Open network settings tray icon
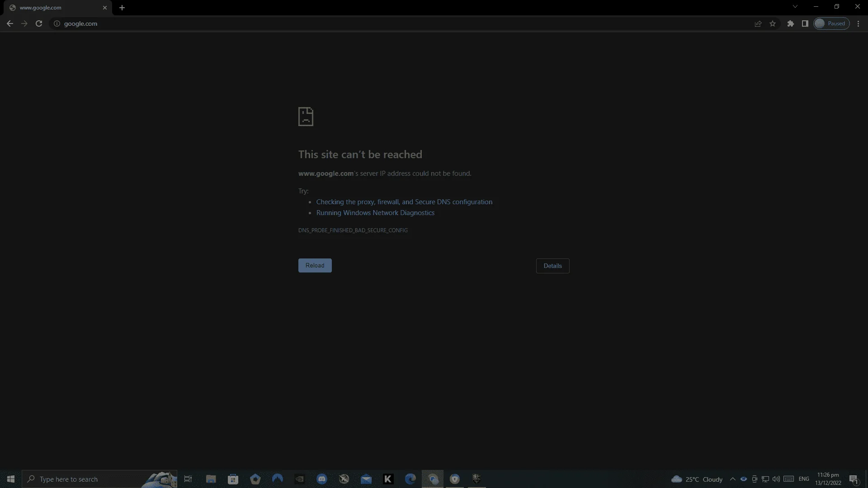This screenshot has width=868, height=488. (765, 479)
